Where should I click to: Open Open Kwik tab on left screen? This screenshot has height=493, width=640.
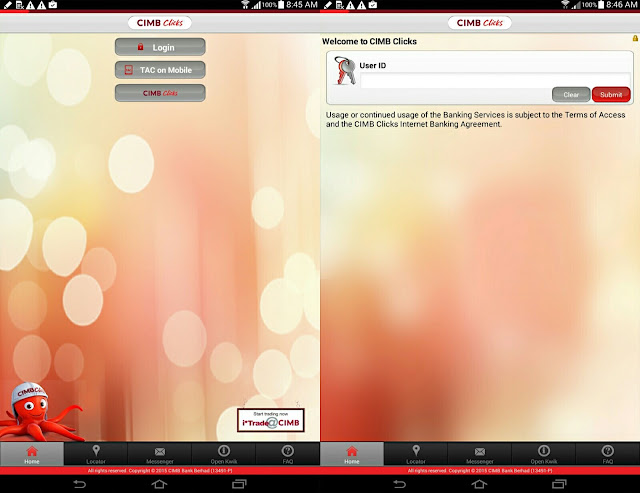click(224, 454)
